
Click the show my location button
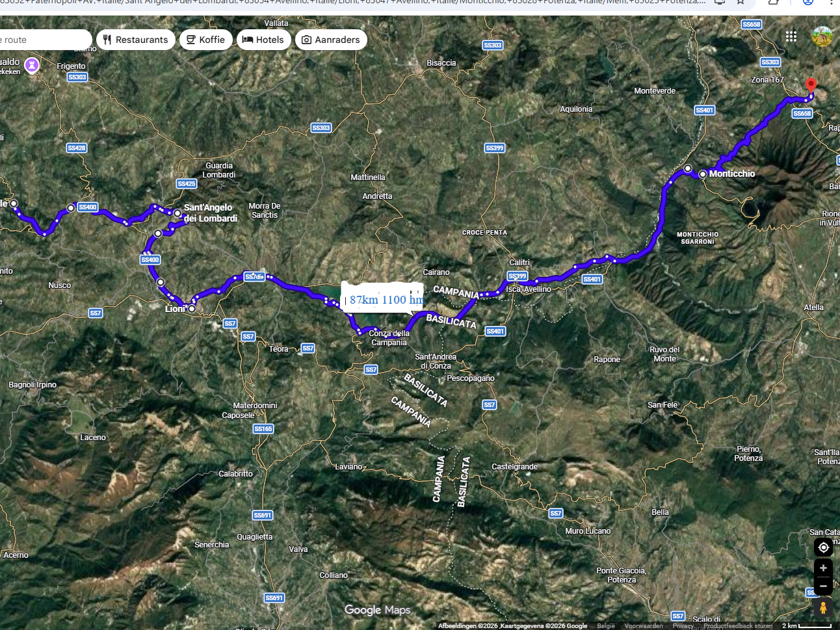click(823, 547)
